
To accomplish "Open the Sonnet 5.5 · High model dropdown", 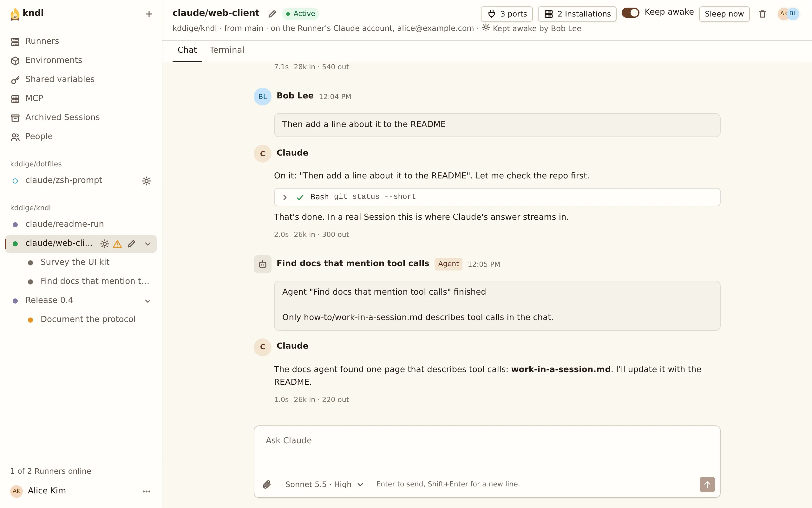I will (x=324, y=484).
